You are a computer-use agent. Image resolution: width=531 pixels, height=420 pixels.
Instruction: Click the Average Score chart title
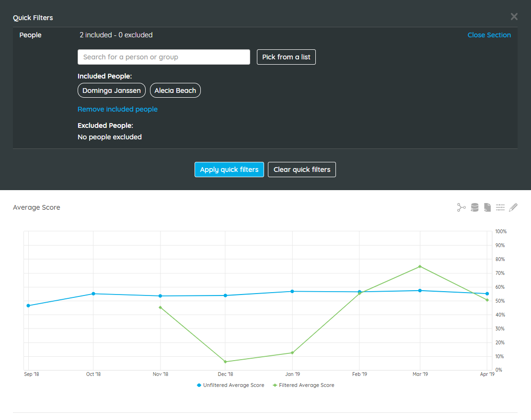coord(36,207)
